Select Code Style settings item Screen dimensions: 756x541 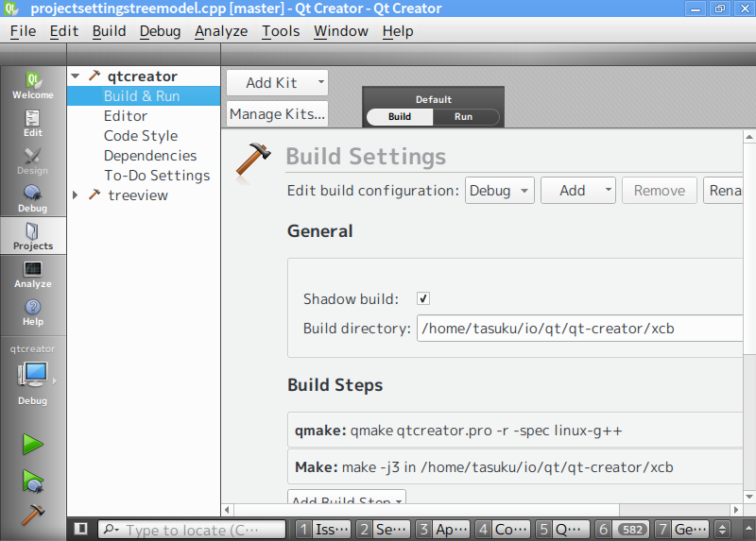coord(144,135)
